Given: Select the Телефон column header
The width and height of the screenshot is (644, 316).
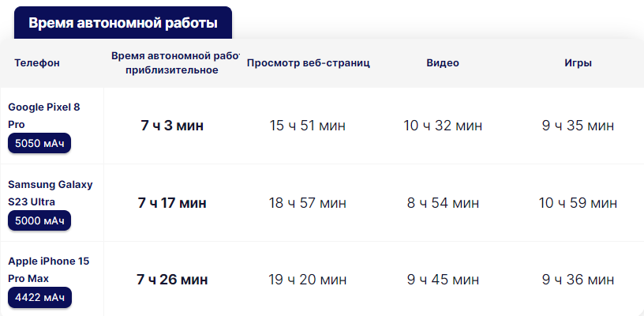Looking at the screenshot, I should pyautogui.click(x=37, y=63).
